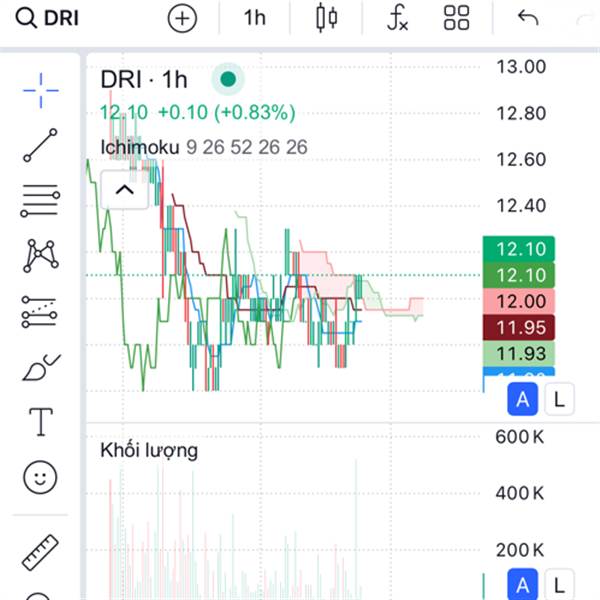Viewport: 600px width, 600px height.
Task: Click 13.00 on the price axis
Action: [521, 67]
